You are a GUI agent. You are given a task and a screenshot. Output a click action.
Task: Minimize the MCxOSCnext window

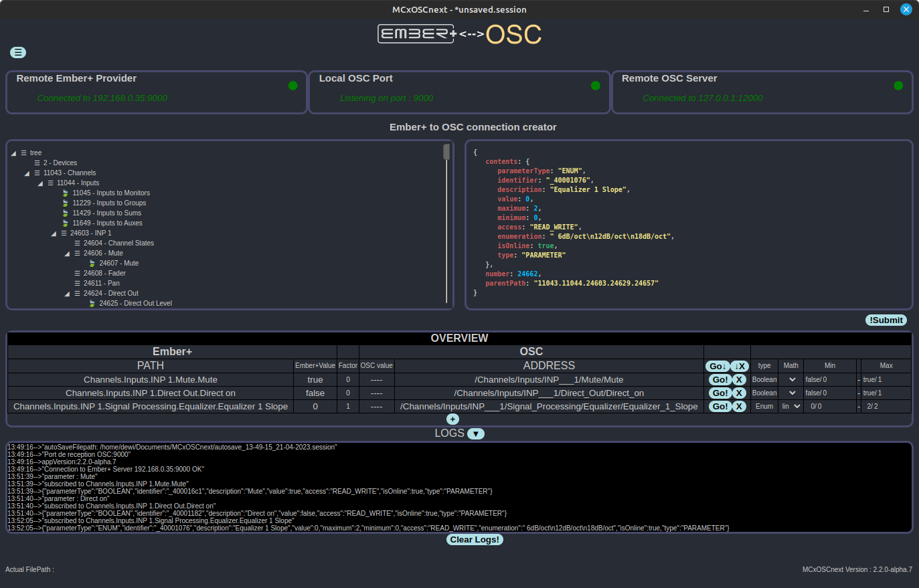(x=867, y=9)
